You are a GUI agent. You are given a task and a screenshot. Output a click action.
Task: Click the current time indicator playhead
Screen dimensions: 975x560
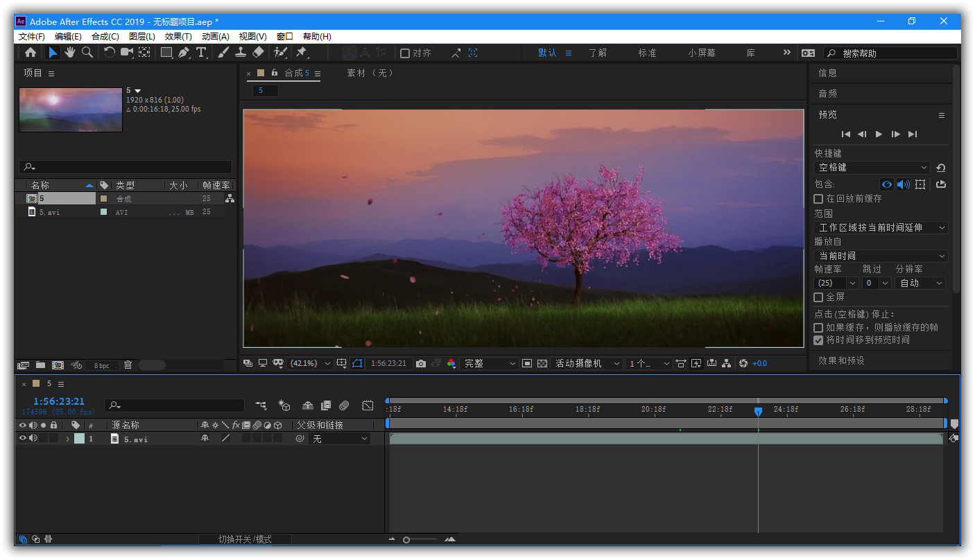point(758,411)
